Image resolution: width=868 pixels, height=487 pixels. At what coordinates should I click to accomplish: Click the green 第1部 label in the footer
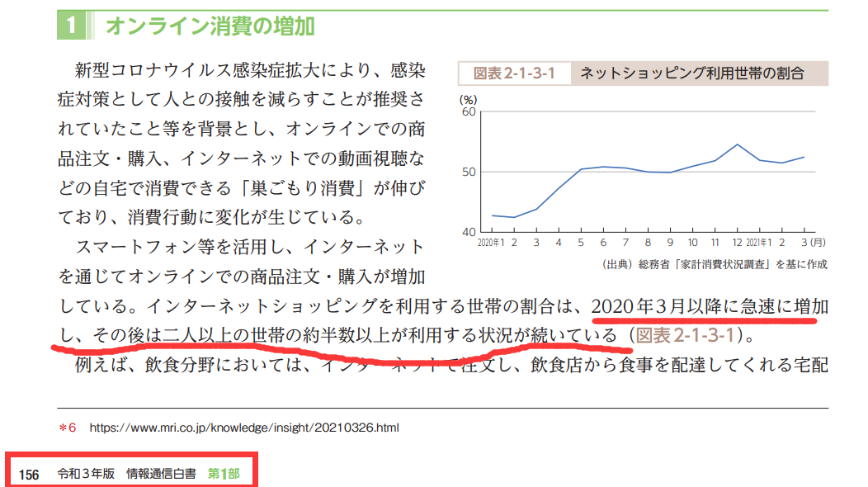[223, 475]
